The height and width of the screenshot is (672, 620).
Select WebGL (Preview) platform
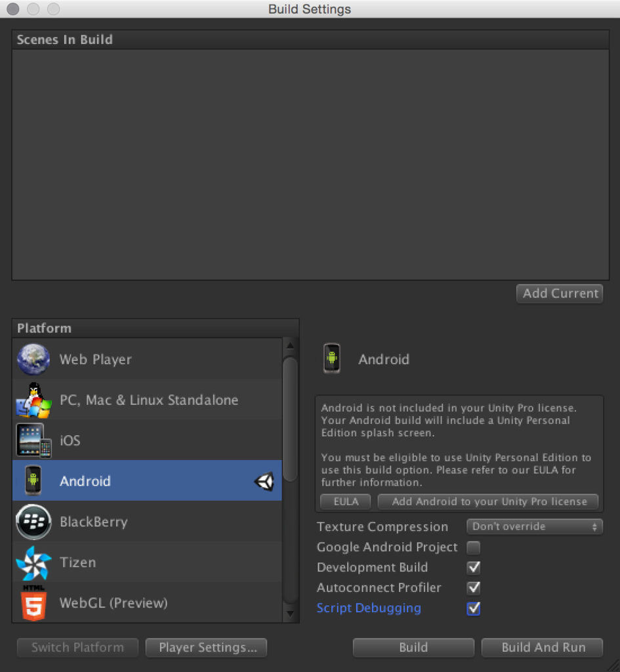coord(147,602)
